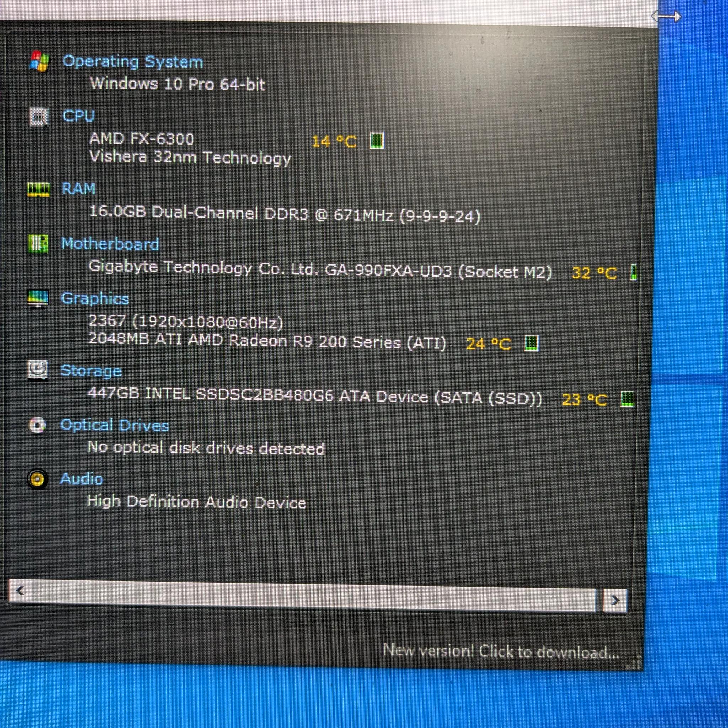Screen dimensions: 728x728
Task: Open the Graphics section link
Action: [x=95, y=299]
